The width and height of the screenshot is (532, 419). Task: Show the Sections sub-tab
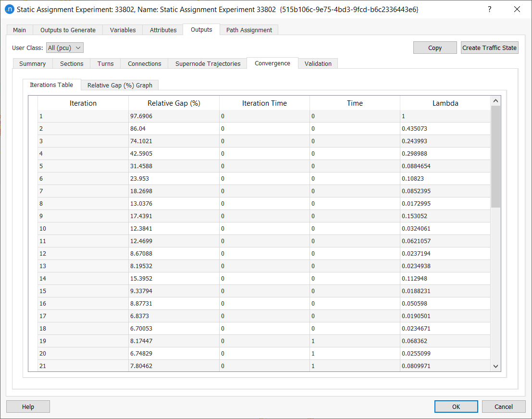click(x=72, y=63)
